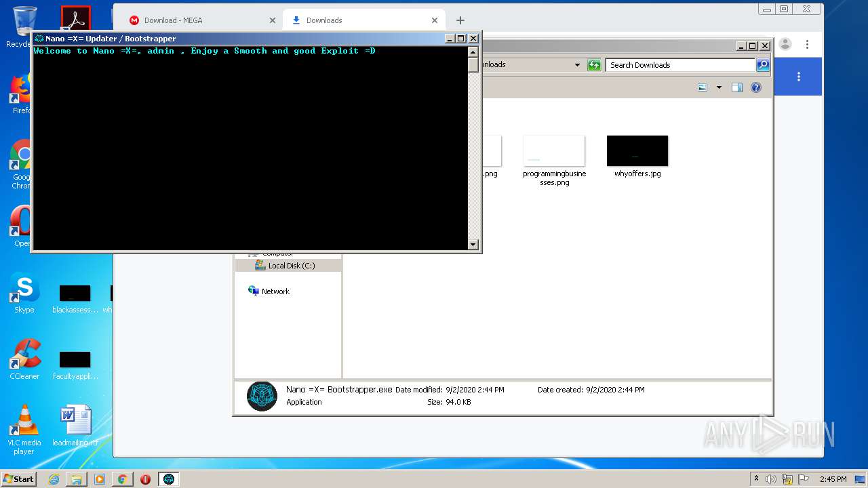Close the Chrome Downloads tab
Image resolution: width=868 pixels, height=488 pixels.
coord(435,20)
